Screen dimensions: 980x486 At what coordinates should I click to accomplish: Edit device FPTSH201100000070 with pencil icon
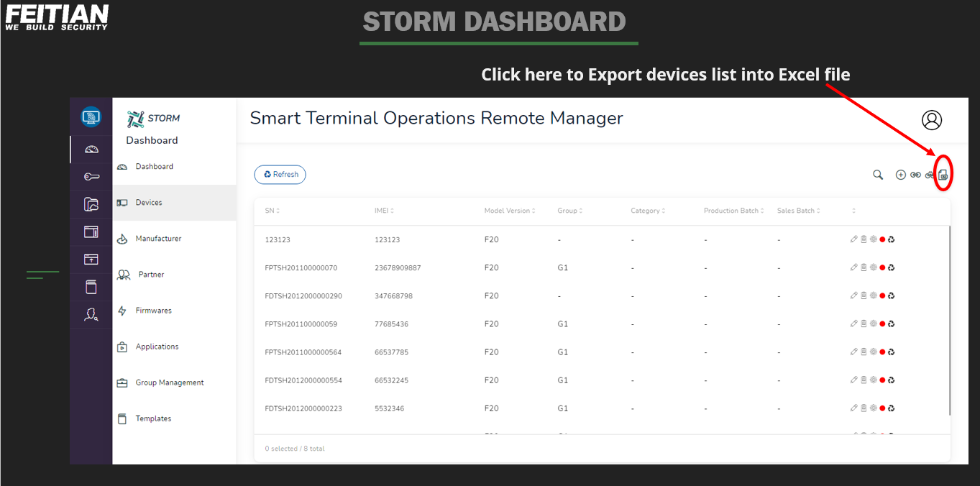click(854, 267)
